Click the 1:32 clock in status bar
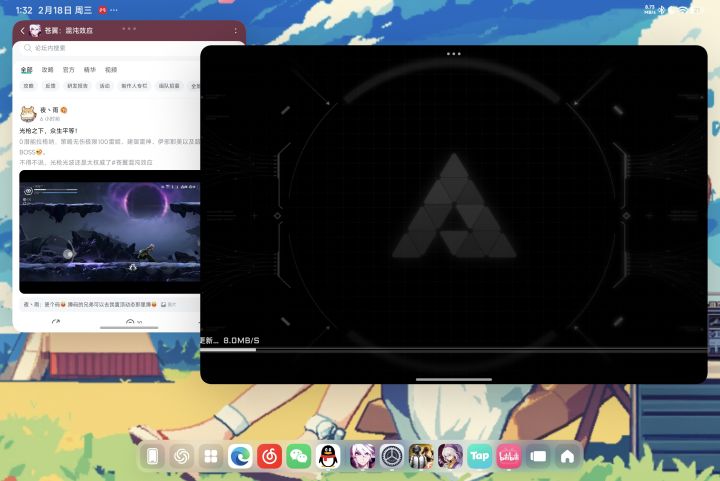The width and height of the screenshot is (720, 481). tap(24, 10)
